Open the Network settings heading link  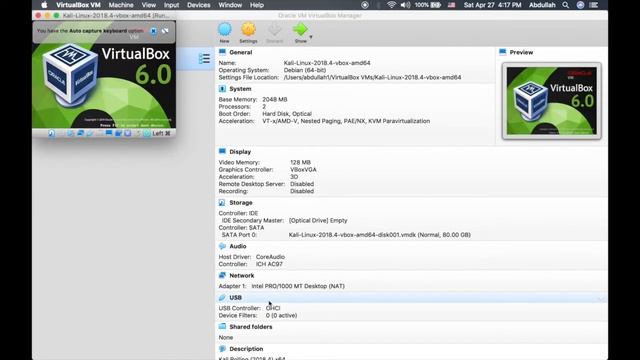[x=242, y=276]
